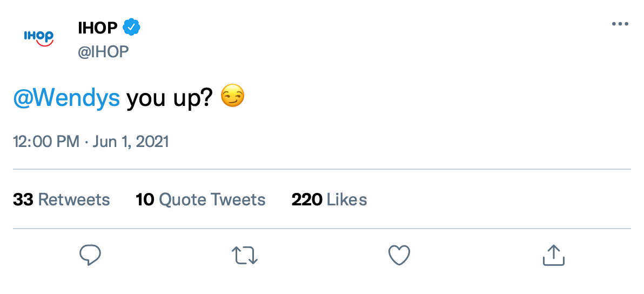Open the share tweet icon

click(x=553, y=255)
